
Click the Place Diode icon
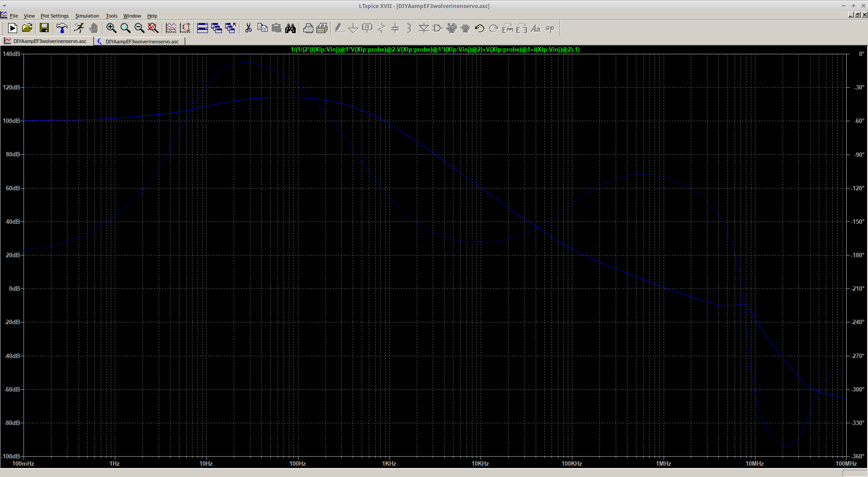click(423, 28)
